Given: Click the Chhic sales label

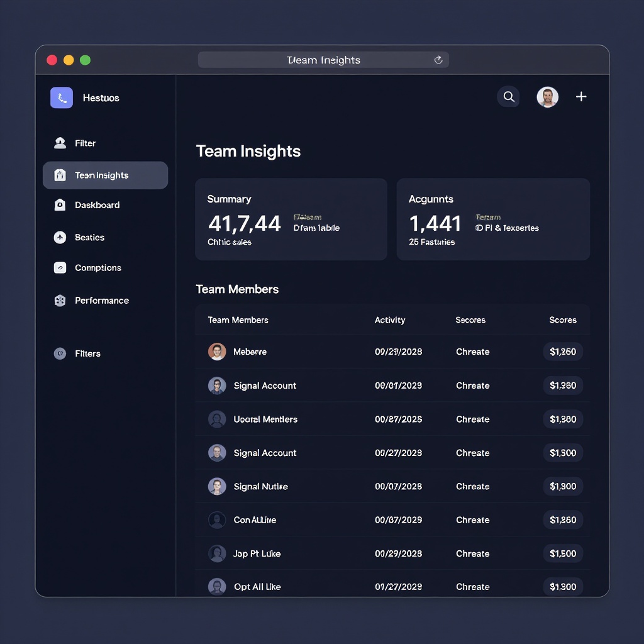Looking at the screenshot, I should click(230, 242).
